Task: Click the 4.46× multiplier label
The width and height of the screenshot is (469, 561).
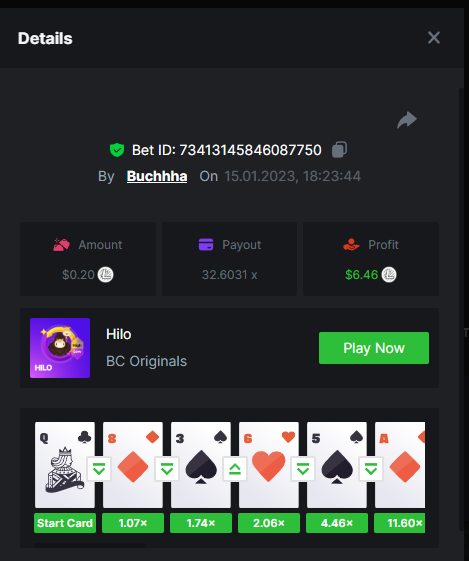Action: [x=337, y=523]
